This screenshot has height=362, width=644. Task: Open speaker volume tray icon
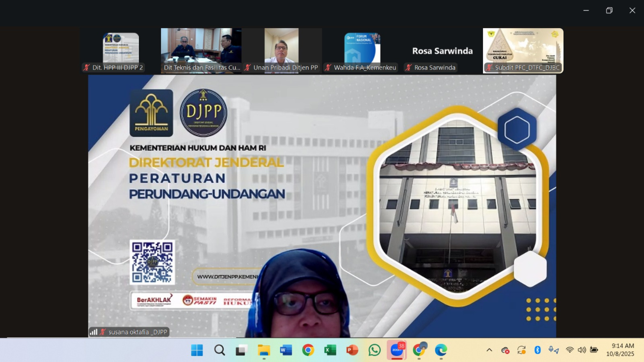point(582,350)
